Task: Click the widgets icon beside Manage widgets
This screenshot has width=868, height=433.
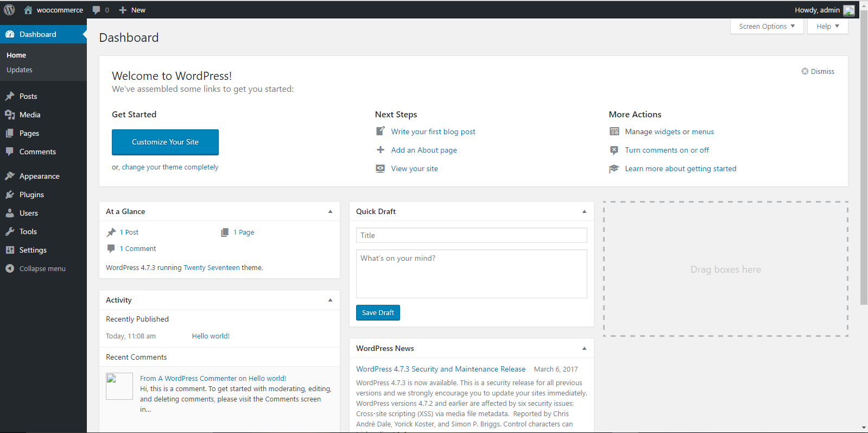Action: [x=614, y=131]
